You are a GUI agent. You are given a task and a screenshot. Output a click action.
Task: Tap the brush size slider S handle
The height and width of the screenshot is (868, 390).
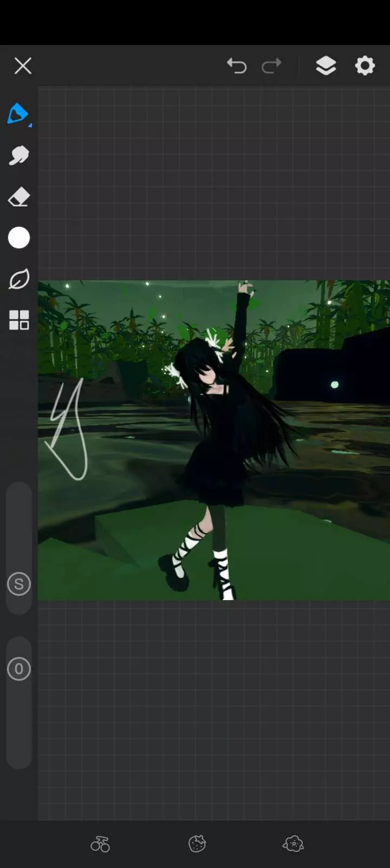point(19,584)
